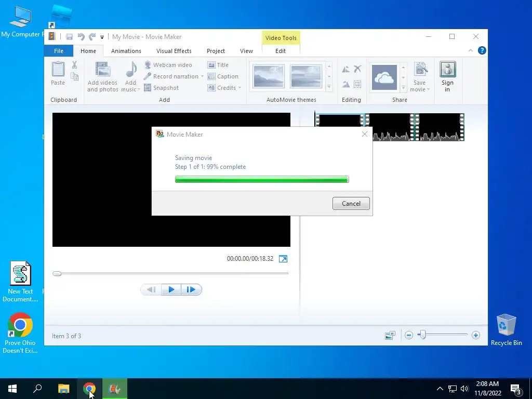Click the Remove X icon in Editing
The width and height of the screenshot is (532, 399).
(x=357, y=69)
